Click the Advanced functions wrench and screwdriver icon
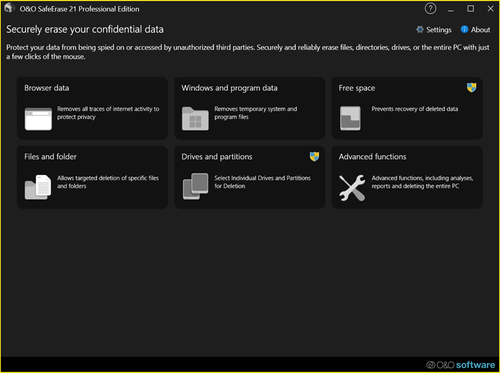Screen dimensions: 500x373 (352, 188)
